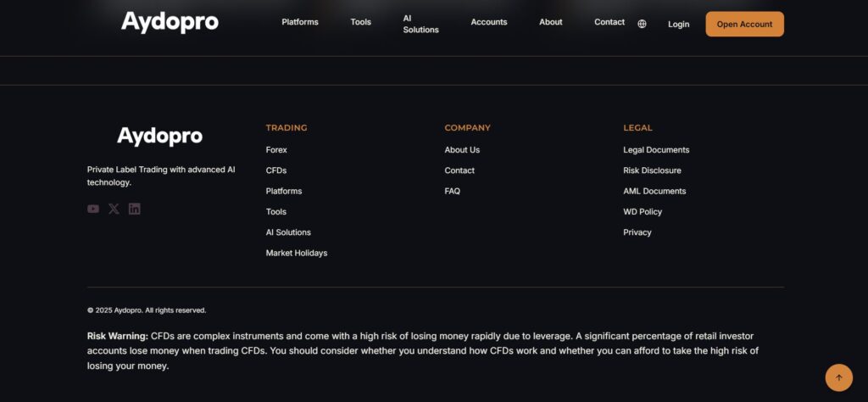The height and width of the screenshot is (402, 868).
Task: Select the WD Policy link
Action: [643, 211]
